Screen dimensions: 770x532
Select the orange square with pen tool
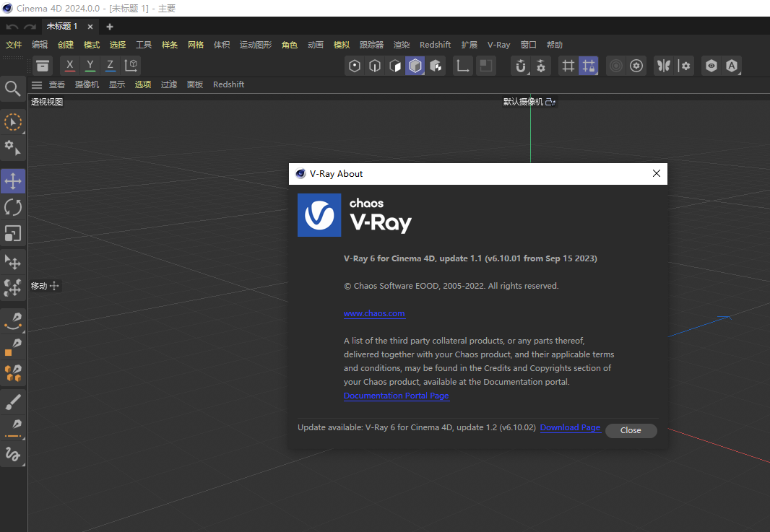tap(13, 347)
